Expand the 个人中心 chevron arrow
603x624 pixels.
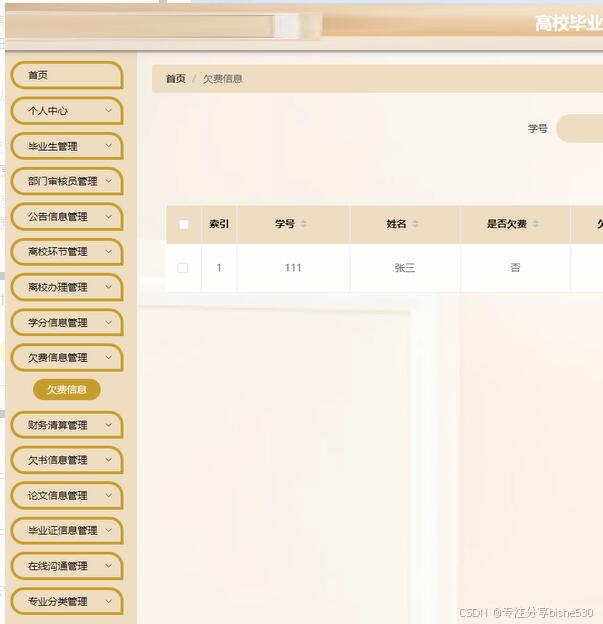(108, 110)
